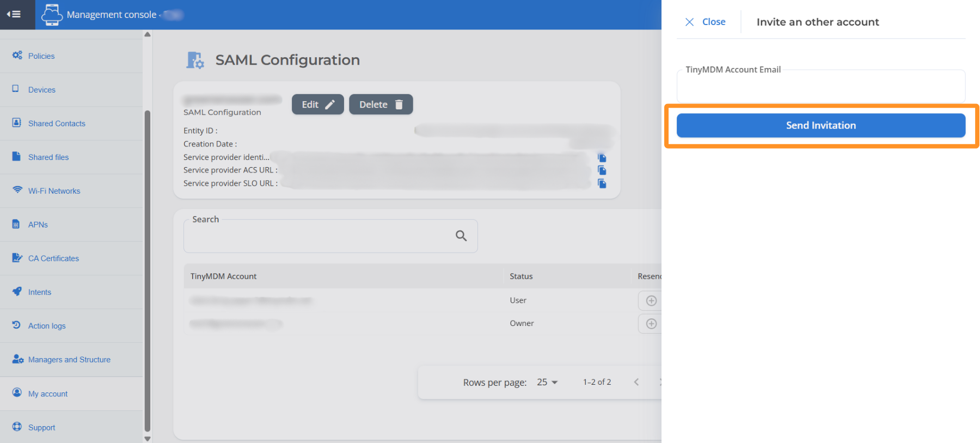Click the Management console cloud logo
This screenshot has height=443, width=980.
(52, 14)
